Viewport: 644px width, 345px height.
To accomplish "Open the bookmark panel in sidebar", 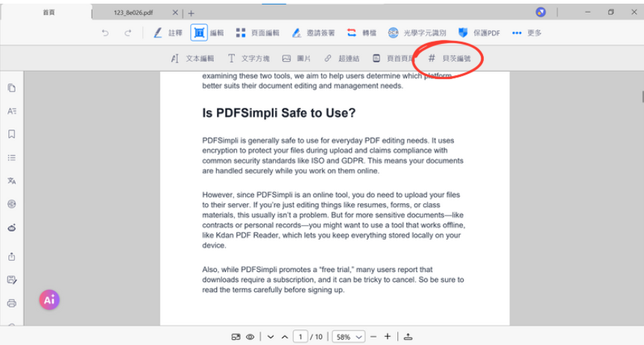I will [11, 134].
